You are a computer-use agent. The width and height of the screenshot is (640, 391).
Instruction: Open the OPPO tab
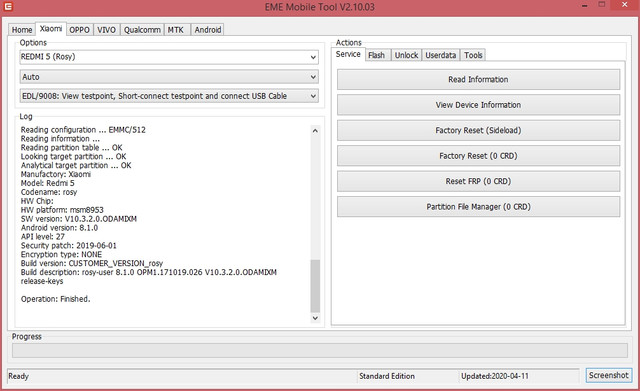[x=79, y=30]
